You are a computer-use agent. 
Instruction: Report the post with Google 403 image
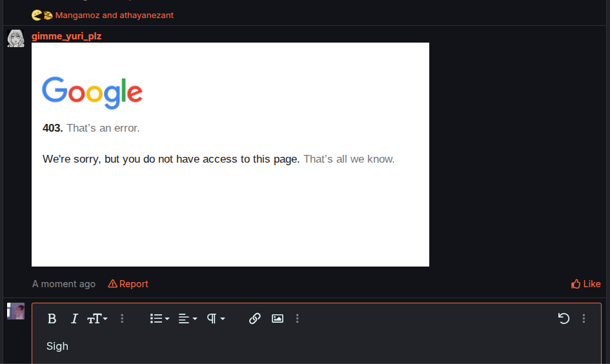(128, 284)
